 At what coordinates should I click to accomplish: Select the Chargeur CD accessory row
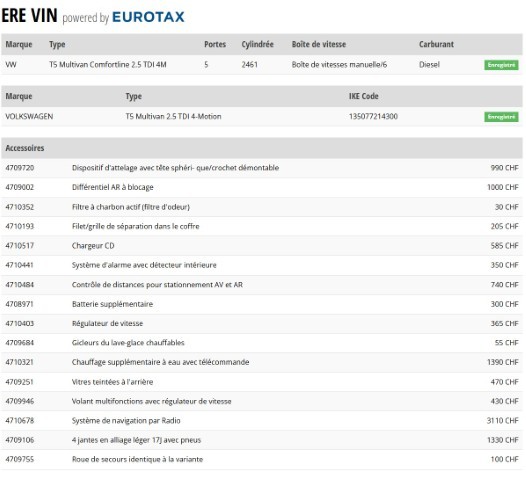click(x=262, y=246)
